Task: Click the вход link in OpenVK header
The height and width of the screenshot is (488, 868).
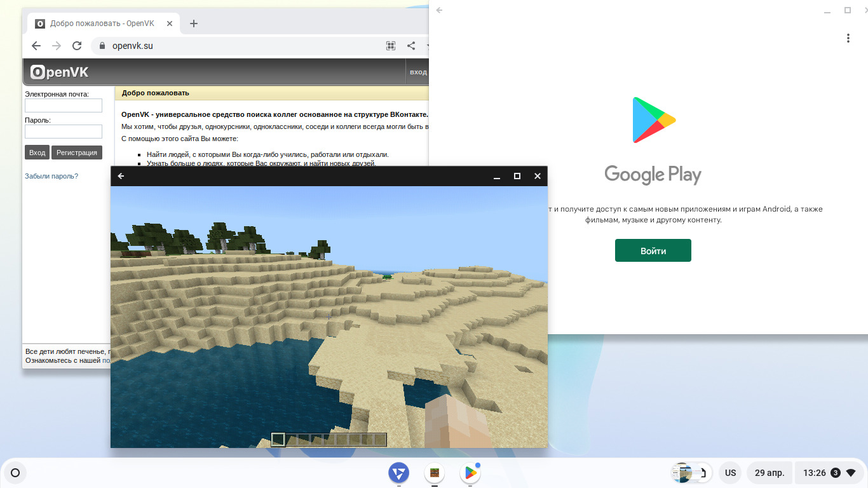Action: [418, 72]
